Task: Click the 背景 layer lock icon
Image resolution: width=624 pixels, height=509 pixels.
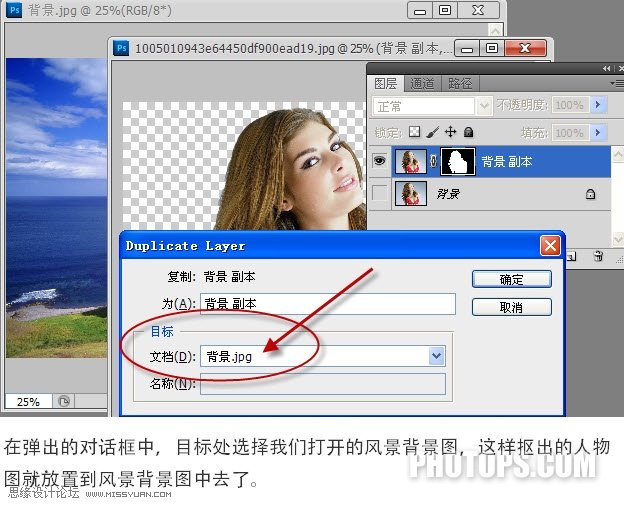Action: [591, 194]
